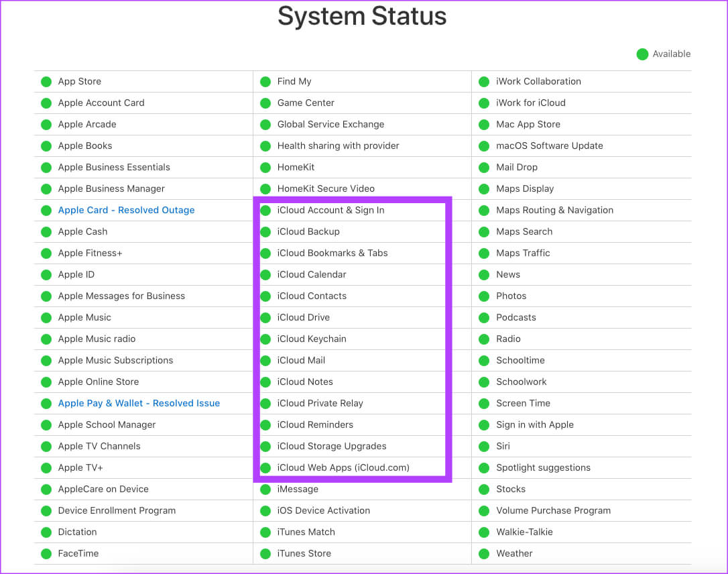Click the status dot beside Find My
Viewport: 728px width, 574px height.
point(265,82)
